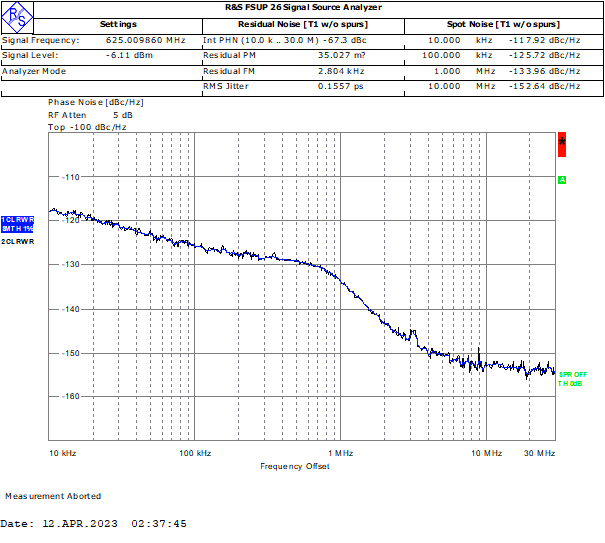Image resolution: width=605 pixels, height=543 pixels.
Task: Click the 02:37:45 time stamp
Action: pyautogui.click(x=159, y=524)
